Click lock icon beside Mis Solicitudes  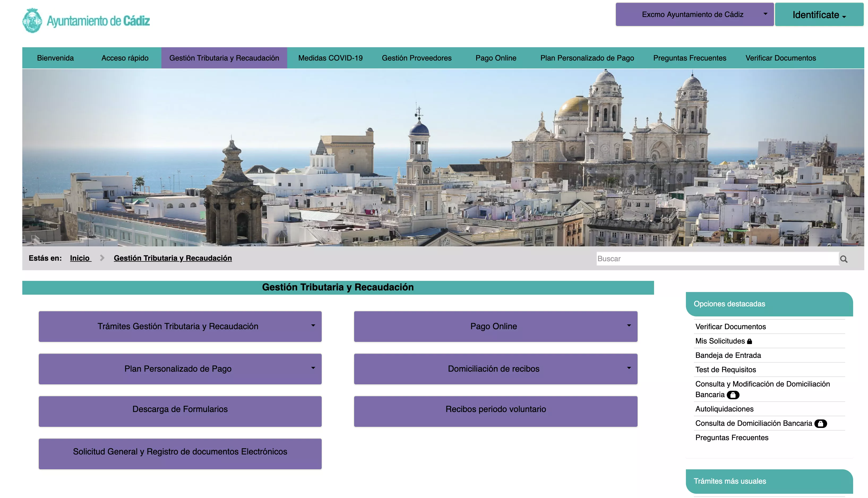[749, 341]
